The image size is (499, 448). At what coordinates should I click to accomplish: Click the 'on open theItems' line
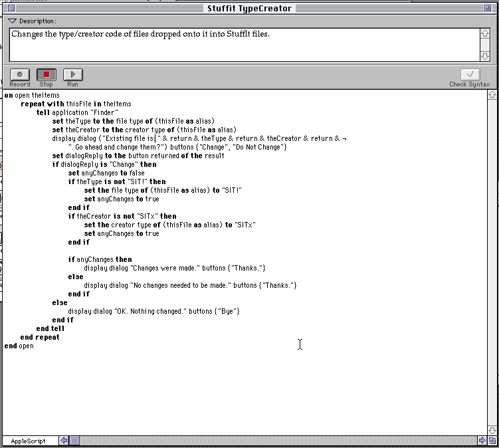tap(32, 95)
